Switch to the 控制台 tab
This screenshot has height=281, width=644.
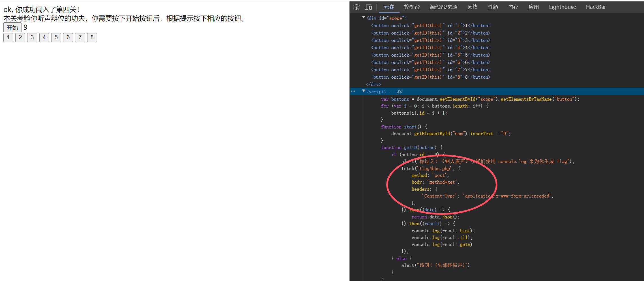coord(412,7)
